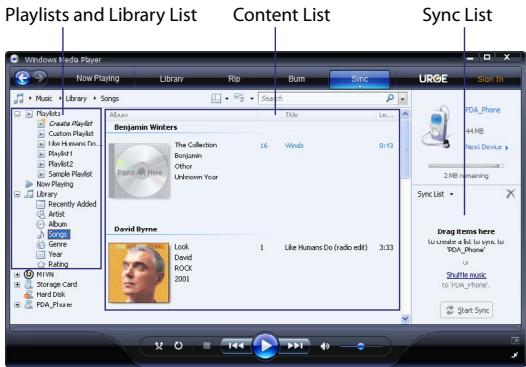Image resolution: width=526 pixels, height=367 pixels.
Task: Open the view options dropdown arrow
Action: (x=252, y=99)
